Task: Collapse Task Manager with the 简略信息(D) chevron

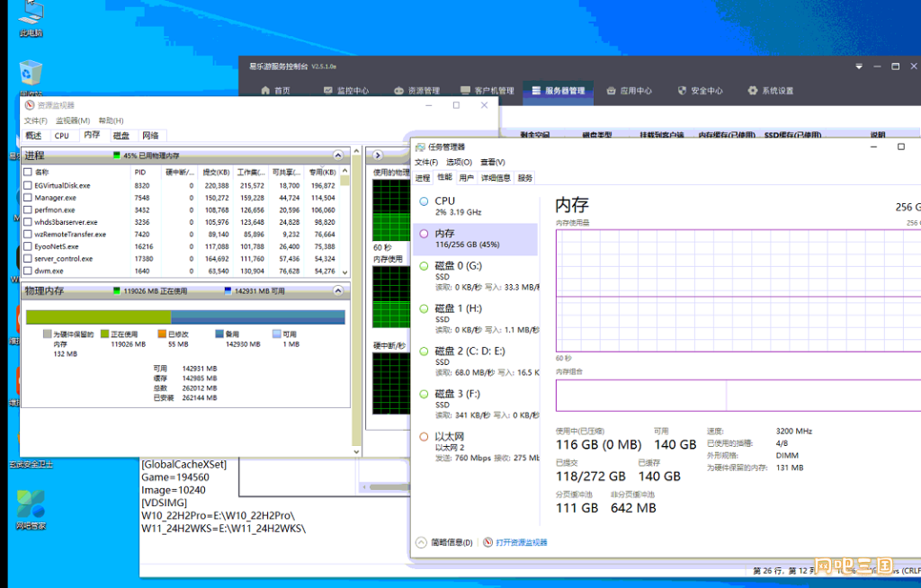Action: pos(421,543)
